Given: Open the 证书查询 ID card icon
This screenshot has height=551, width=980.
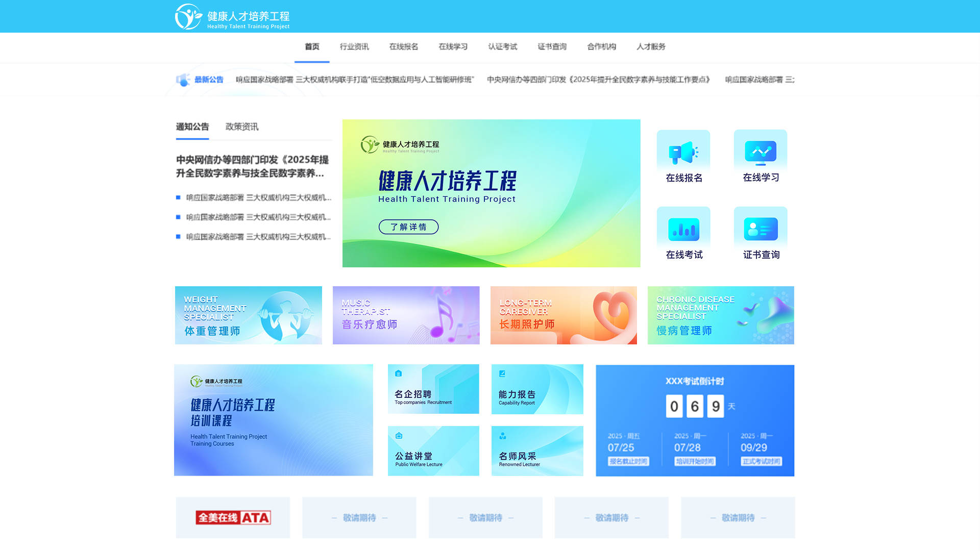Looking at the screenshot, I should pos(761,230).
